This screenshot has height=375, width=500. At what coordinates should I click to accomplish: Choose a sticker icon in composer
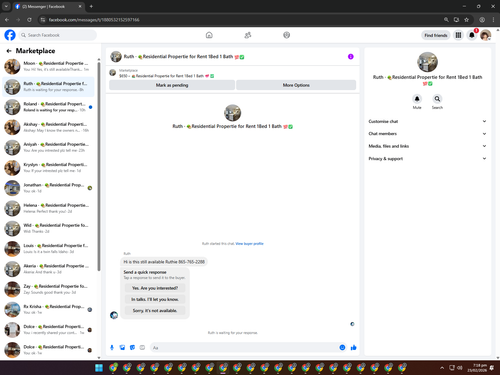(132, 348)
